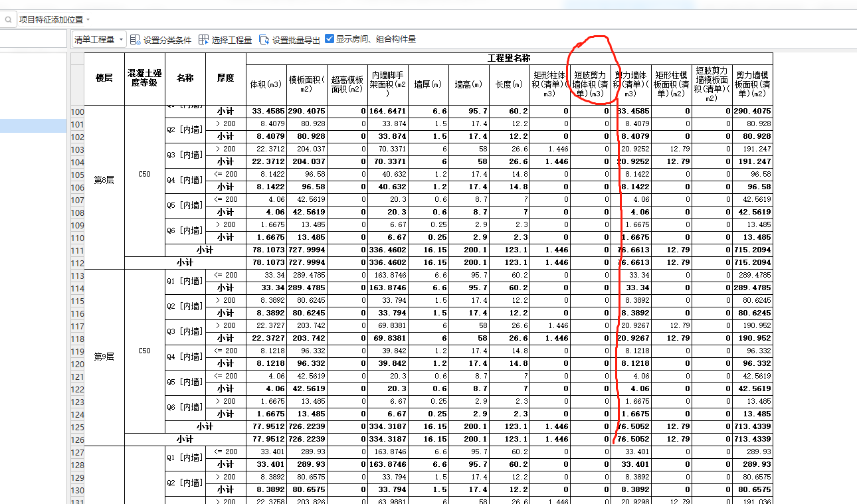Click value 164.6471 in row 100

click(388, 112)
